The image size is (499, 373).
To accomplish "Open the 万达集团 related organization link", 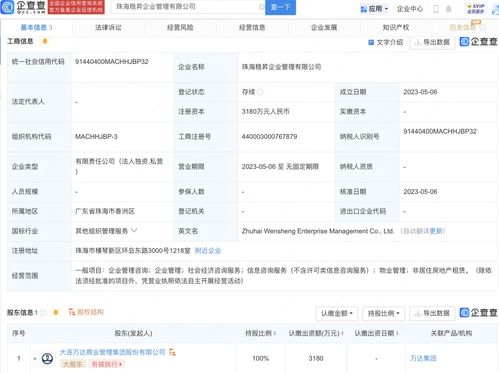I will click(423, 358).
